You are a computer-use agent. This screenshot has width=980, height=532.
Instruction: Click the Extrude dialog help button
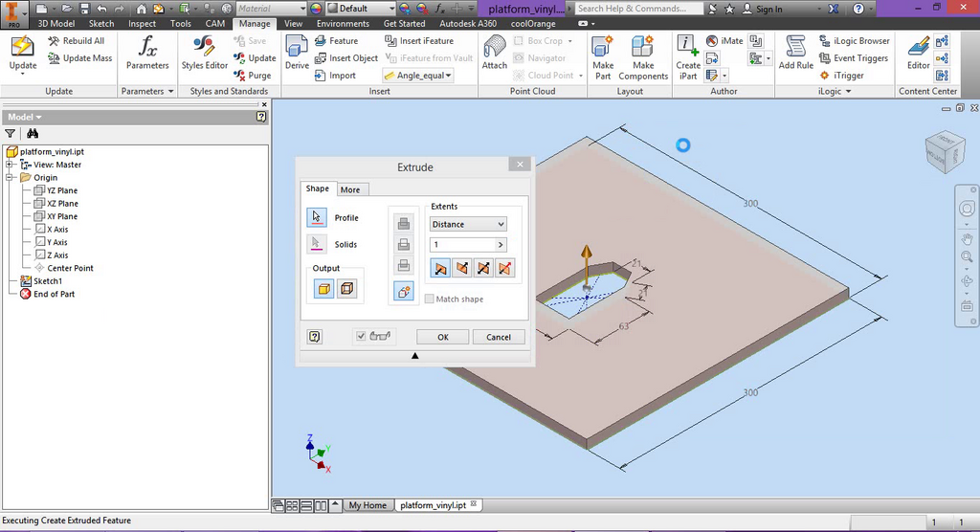click(314, 337)
